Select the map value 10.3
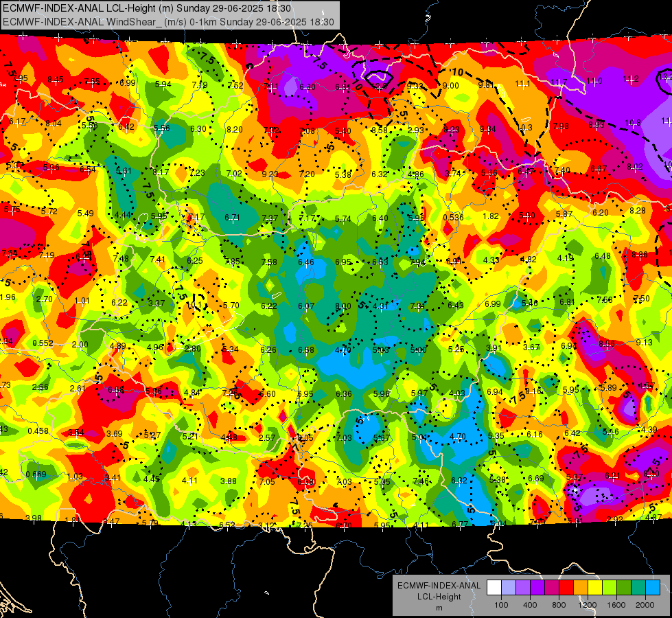This screenshot has height=618, width=672. [x=524, y=127]
